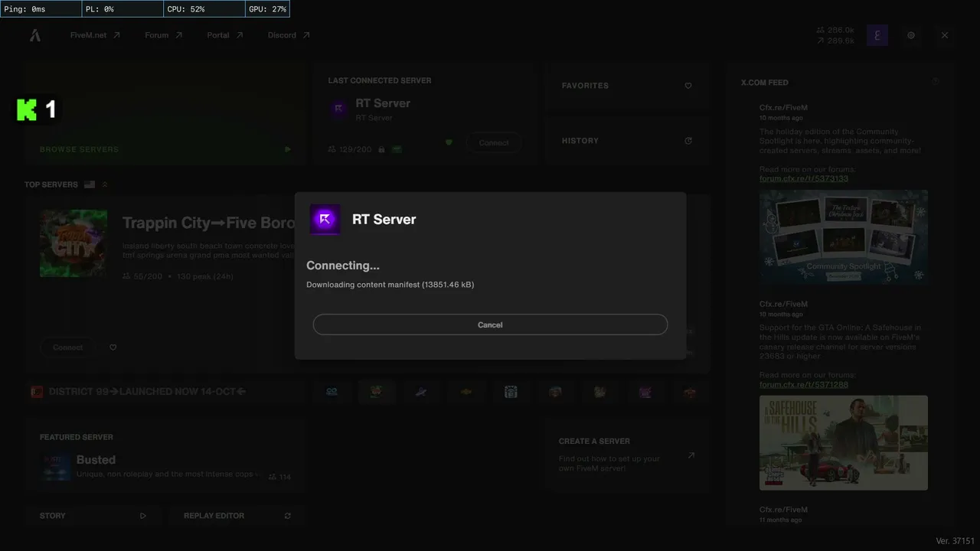The width and height of the screenshot is (980, 551).
Task: Click the help icon beside X.com Feed
Action: point(936,81)
